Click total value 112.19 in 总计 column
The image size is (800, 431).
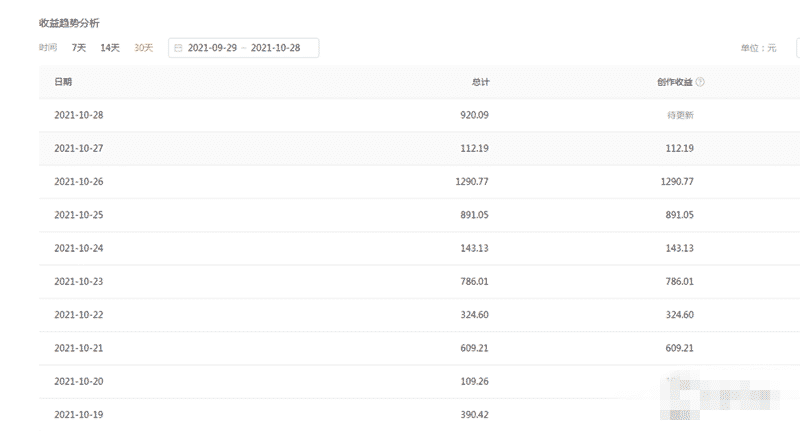tap(474, 148)
